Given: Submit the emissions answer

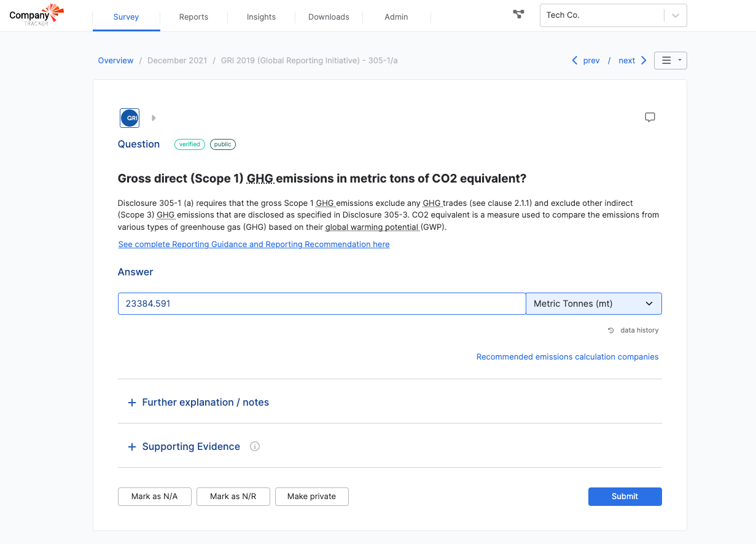Looking at the screenshot, I should click(625, 496).
